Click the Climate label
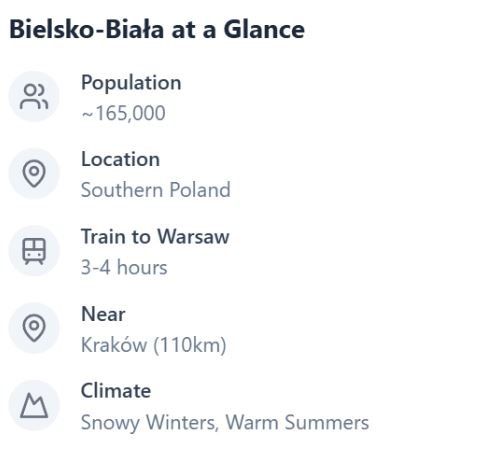Viewport: 477px width, 466px height. [116, 391]
